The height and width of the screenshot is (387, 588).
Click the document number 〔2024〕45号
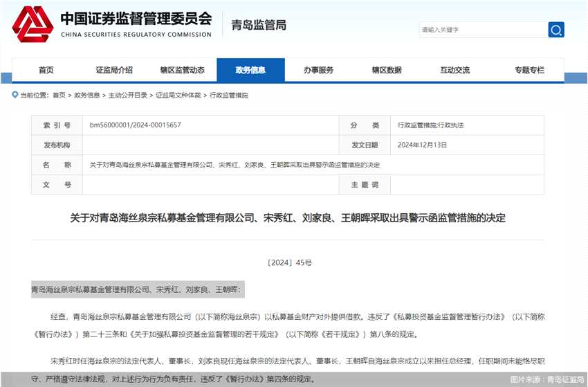(288, 263)
